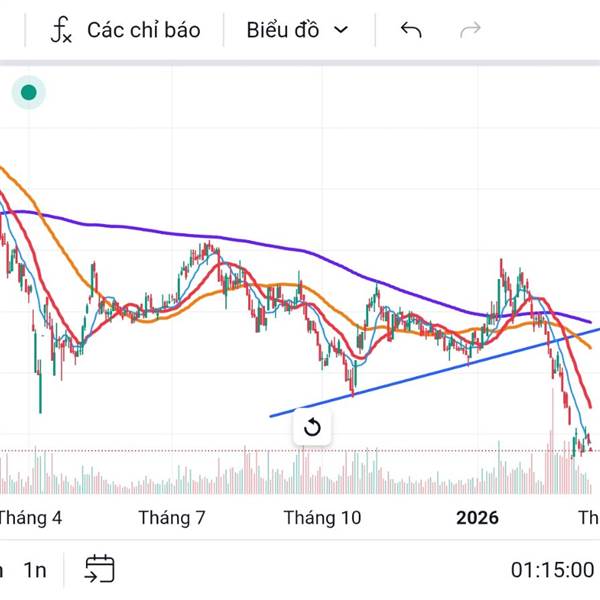This screenshot has height=600, width=600.
Task: Click the "Các chỉ báo" label
Action: tap(143, 30)
